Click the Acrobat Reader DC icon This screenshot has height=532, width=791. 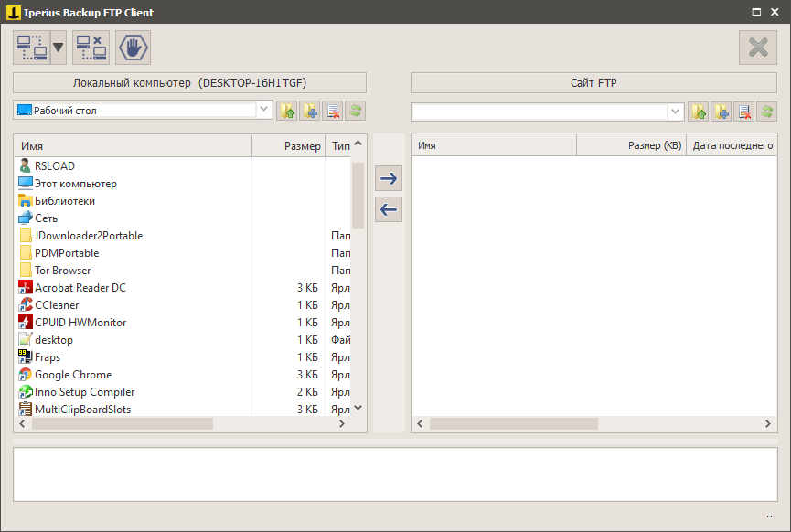click(x=26, y=287)
